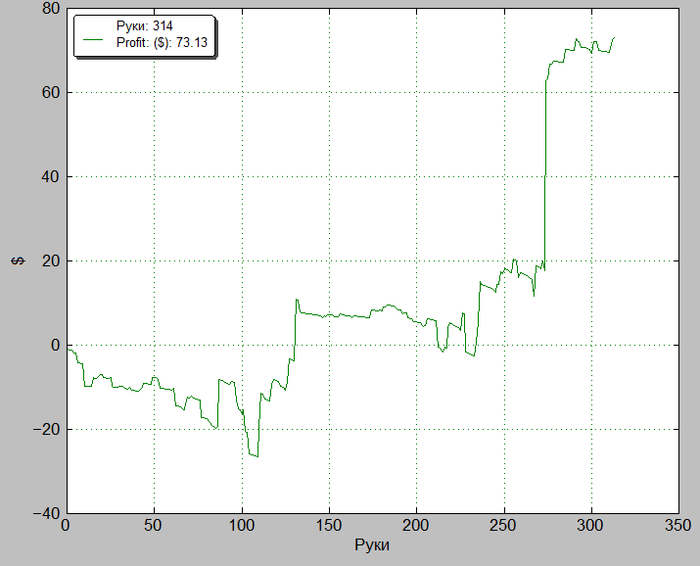700x566 pixels.
Task: Click the final point of the profit line
Action: [x=615, y=37]
